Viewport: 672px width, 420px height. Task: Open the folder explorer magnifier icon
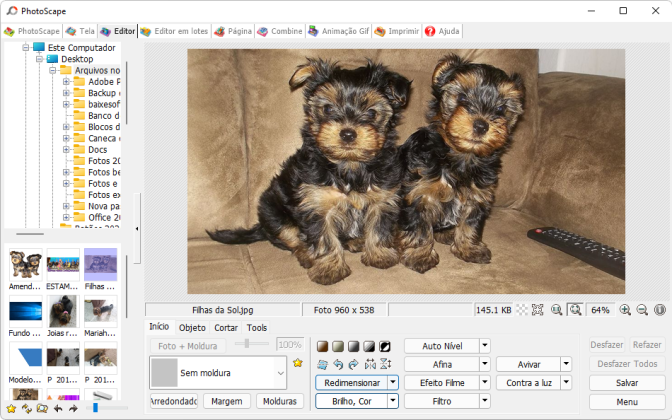[42, 408]
